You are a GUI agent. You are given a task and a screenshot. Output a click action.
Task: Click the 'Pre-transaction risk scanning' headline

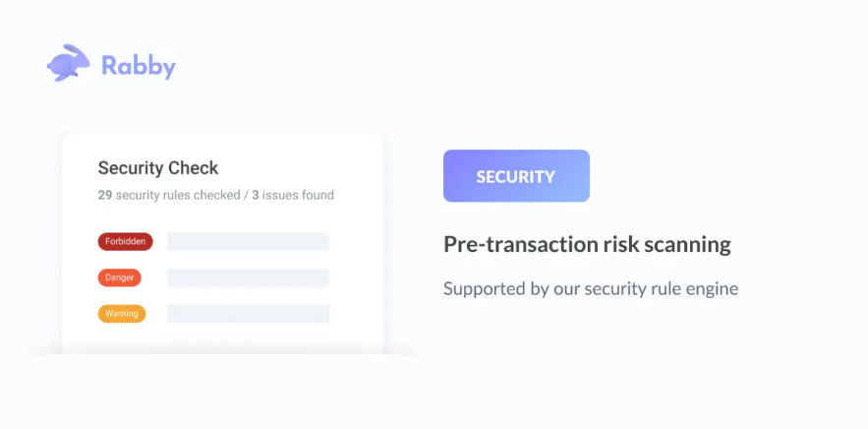[x=587, y=244]
